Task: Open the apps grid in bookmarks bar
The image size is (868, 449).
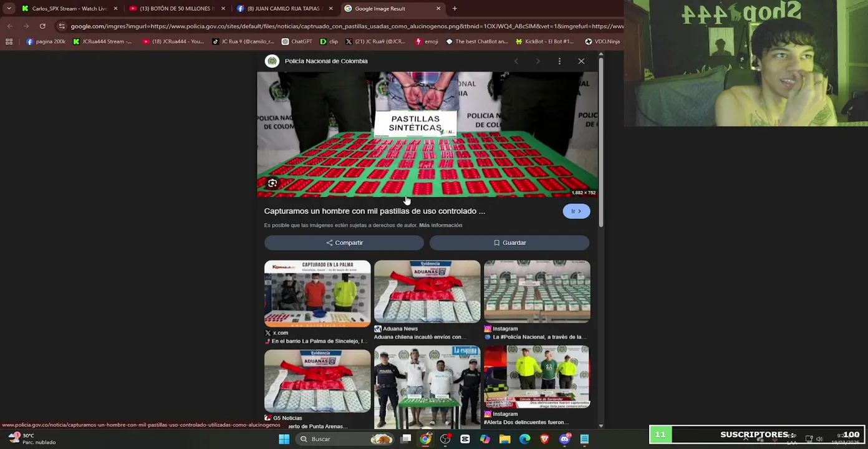Action: click(x=9, y=42)
